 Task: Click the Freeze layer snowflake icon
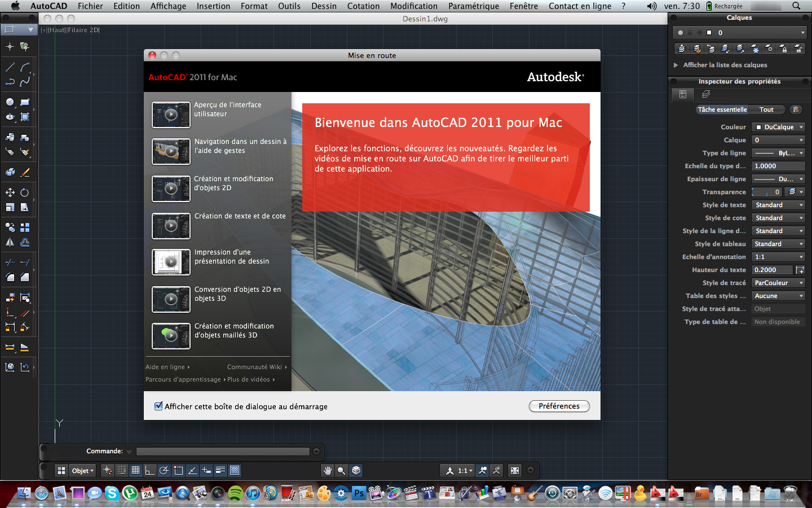[755, 49]
